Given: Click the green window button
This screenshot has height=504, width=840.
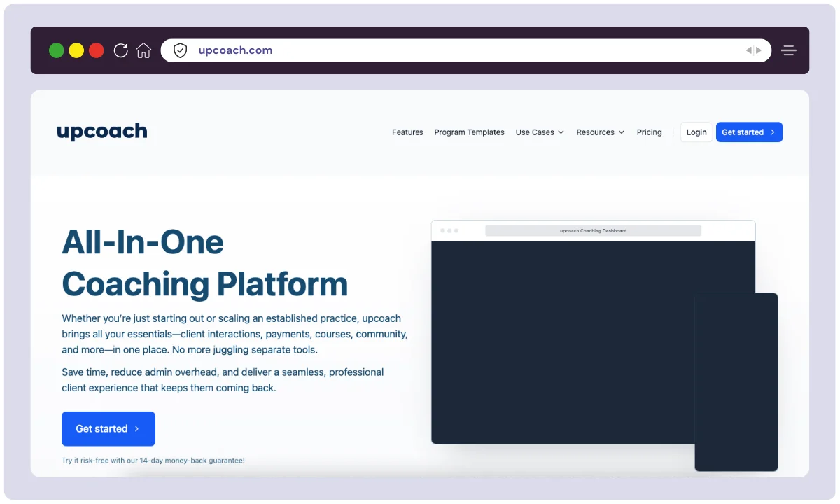Looking at the screenshot, I should pyautogui.click(x=57, y=50).
